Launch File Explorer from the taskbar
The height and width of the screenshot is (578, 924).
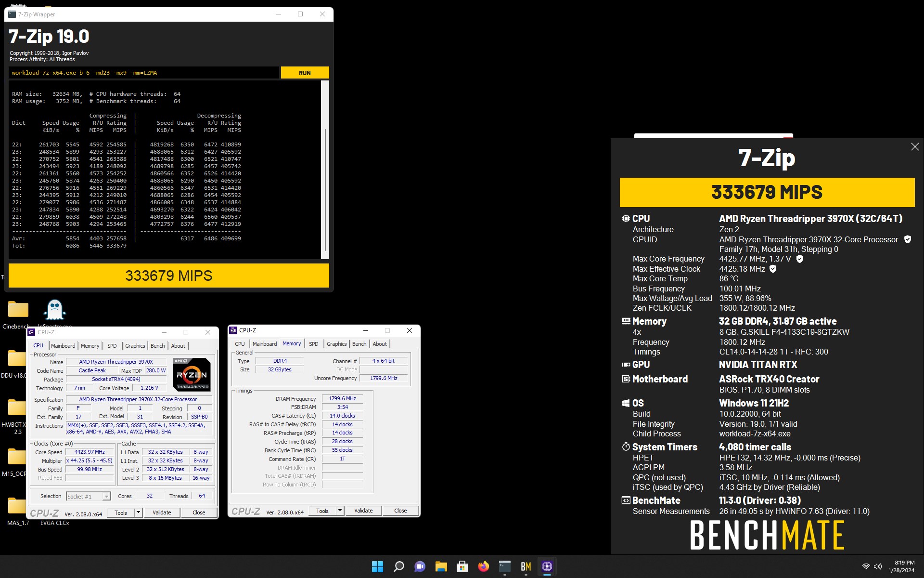point(441,566)
